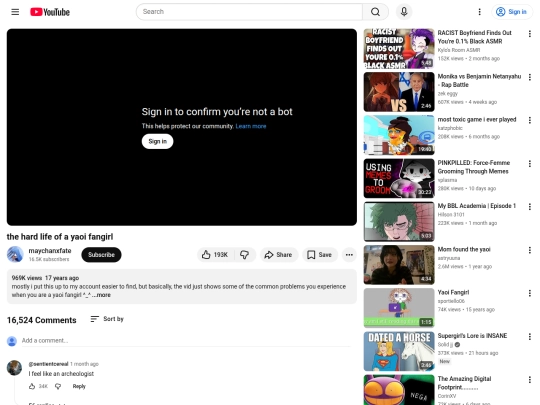
Task: Focus the Search input field
Action: point(249,12)
